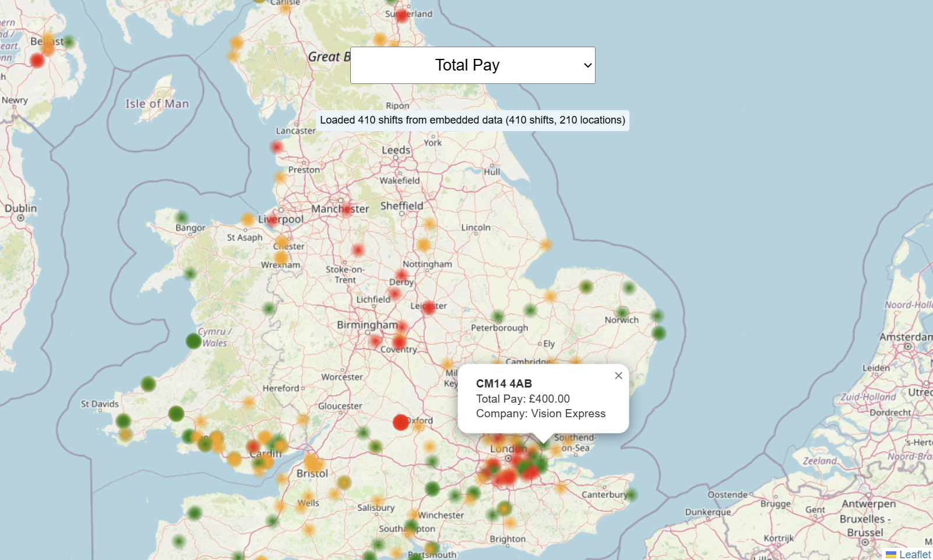The width and height of the screenshot is (933, 560).
Task: Click the green marker above Norwich label
Action: pos(622,312)
